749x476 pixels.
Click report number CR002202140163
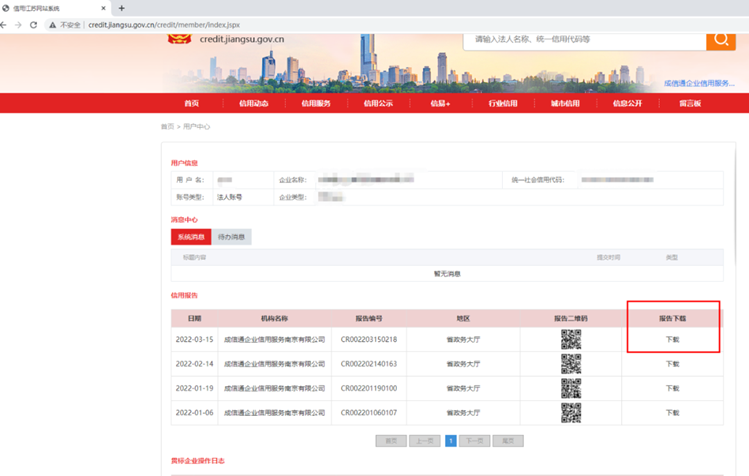point(369,364)
